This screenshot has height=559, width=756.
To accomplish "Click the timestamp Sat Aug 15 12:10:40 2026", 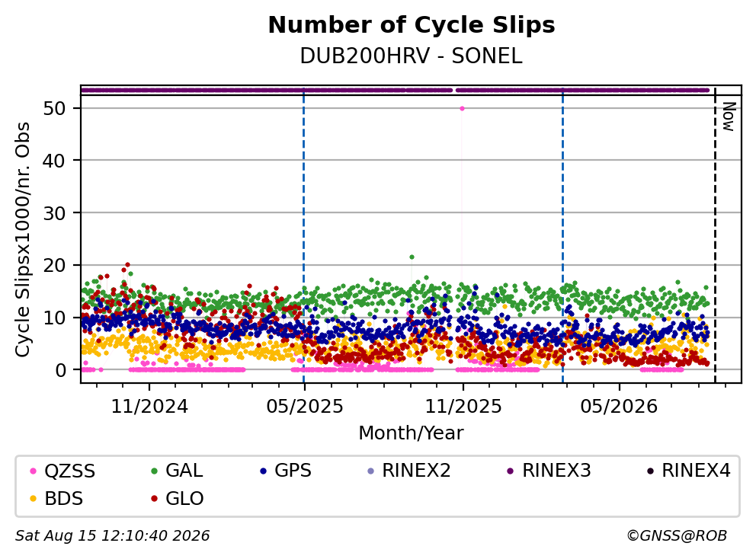I will (113, 536).
